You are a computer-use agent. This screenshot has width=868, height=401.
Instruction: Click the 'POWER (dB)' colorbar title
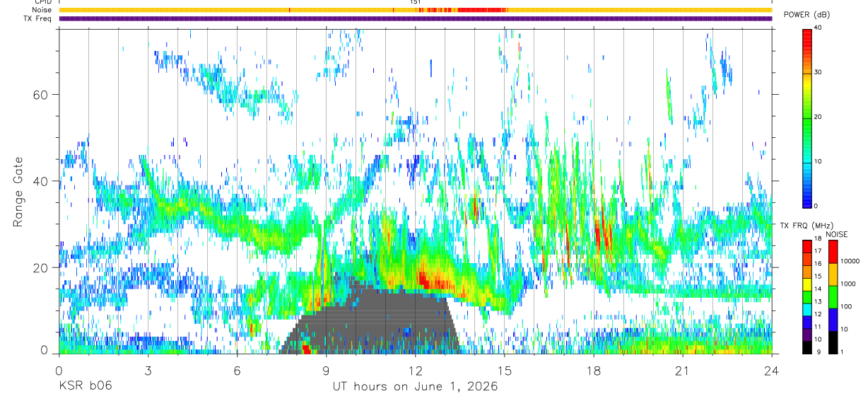807,16
